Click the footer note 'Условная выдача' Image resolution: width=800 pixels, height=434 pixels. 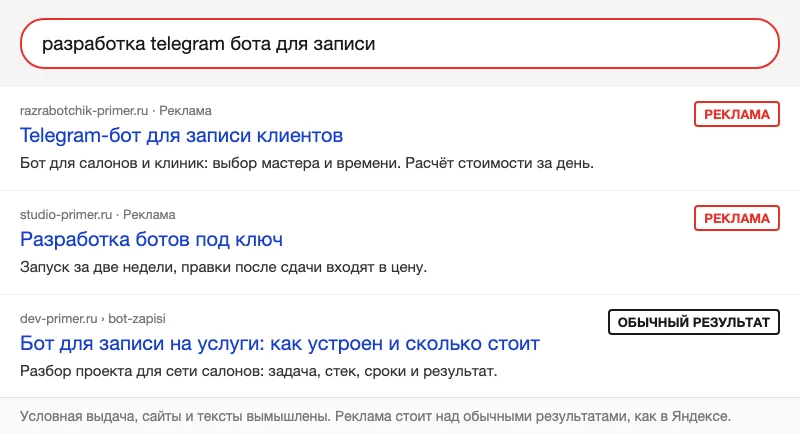coord(376,416)
